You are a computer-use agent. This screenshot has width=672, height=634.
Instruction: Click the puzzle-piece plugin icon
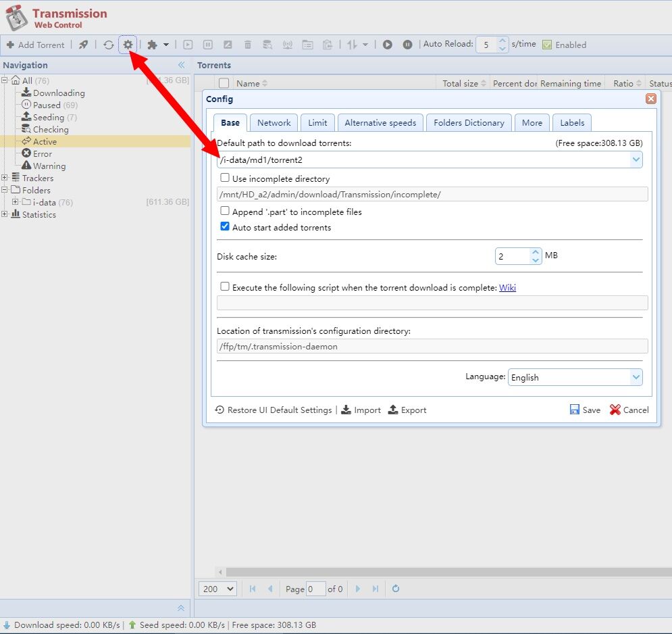(152, 45)
